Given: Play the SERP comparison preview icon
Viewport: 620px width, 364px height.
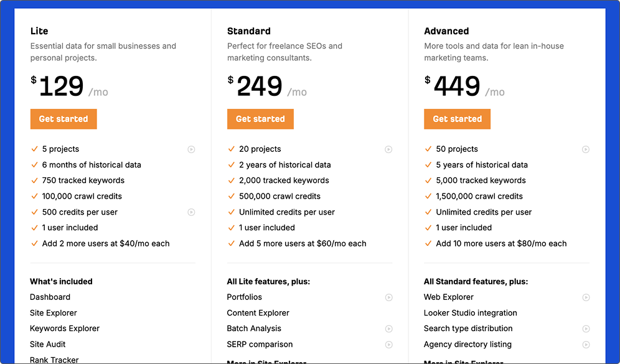Looking at the screenshot, I should click(x=388, y=345).
